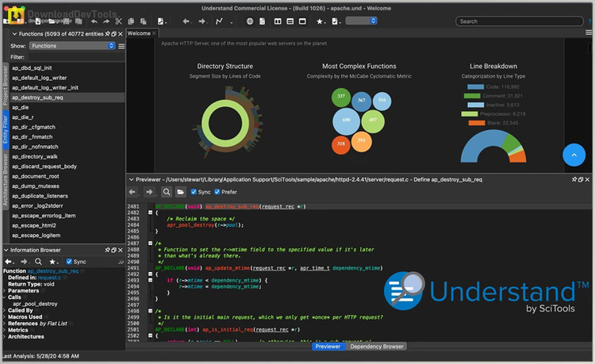This screenshot has width=595, height=364.
Task: Click the Information Browser search magnifier
Action: click(38, 262)
